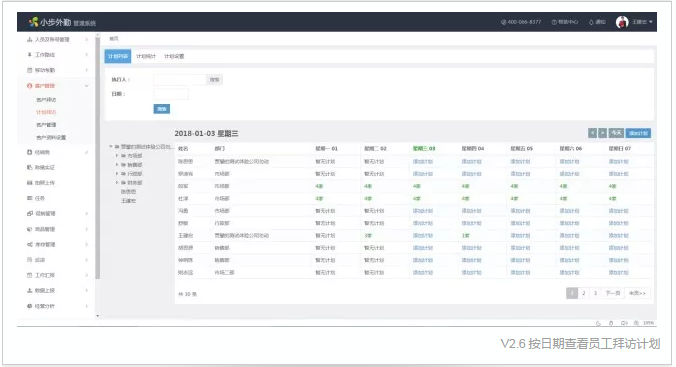
Task: Click the user avatar picture
Action: pos(622,22)
